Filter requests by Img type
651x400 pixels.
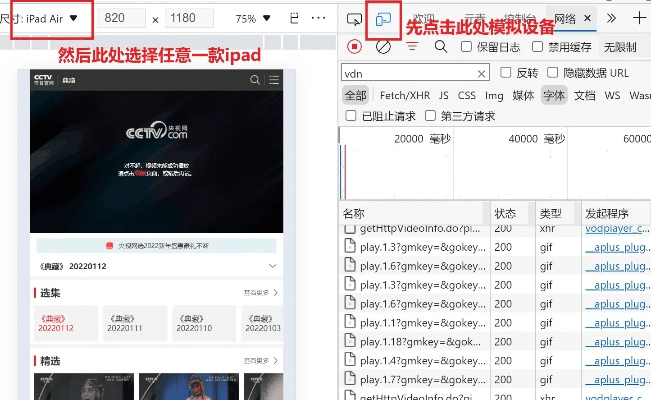[x=494, y=96]
